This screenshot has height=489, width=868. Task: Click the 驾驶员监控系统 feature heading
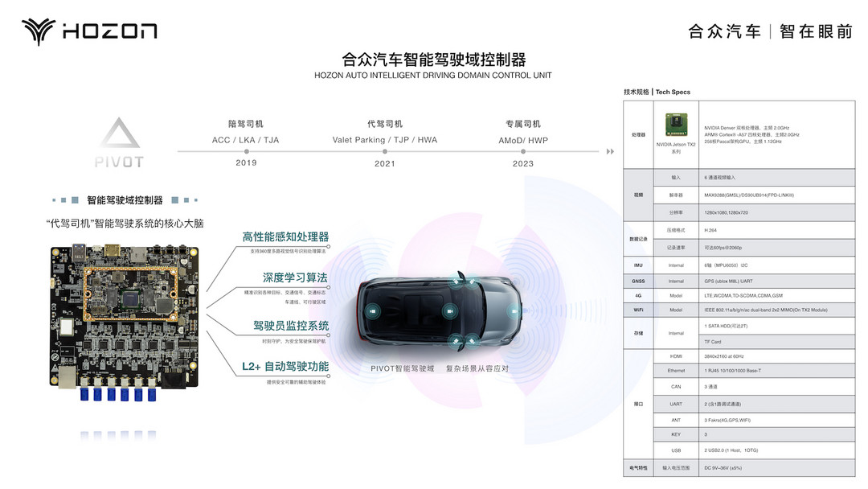click(x=291, y=326)
